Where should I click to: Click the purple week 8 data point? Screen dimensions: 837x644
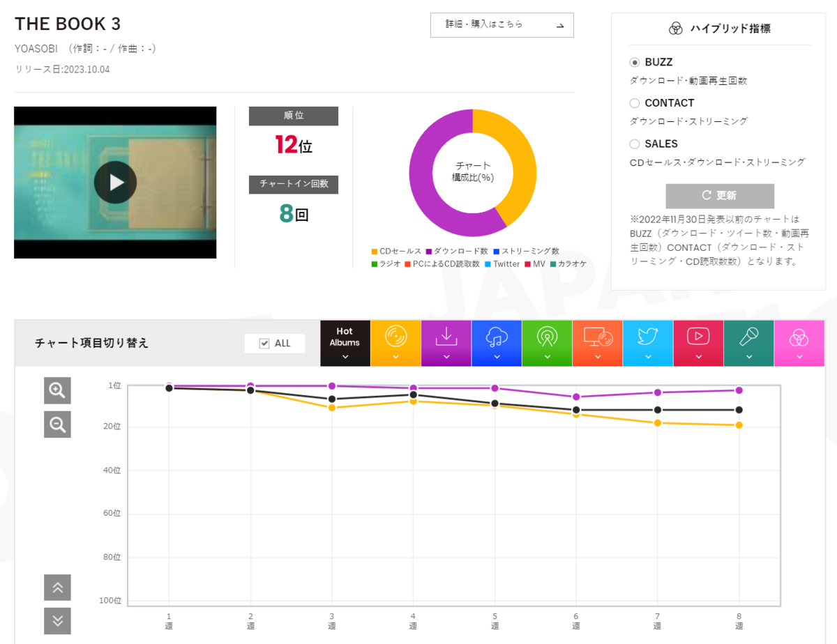pyautogui.click(x=739, y=390)
